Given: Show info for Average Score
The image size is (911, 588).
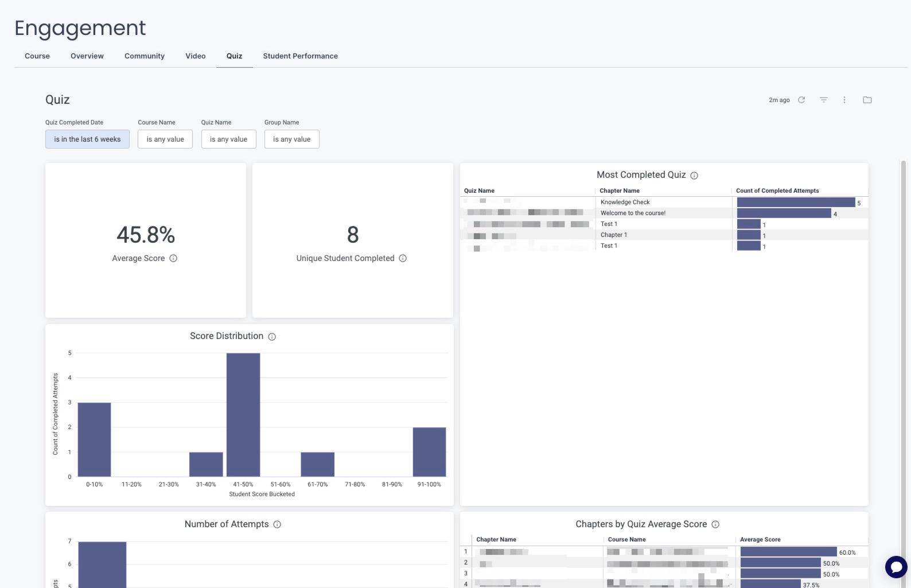Looking at the screenshot, I should pos(173,258).
